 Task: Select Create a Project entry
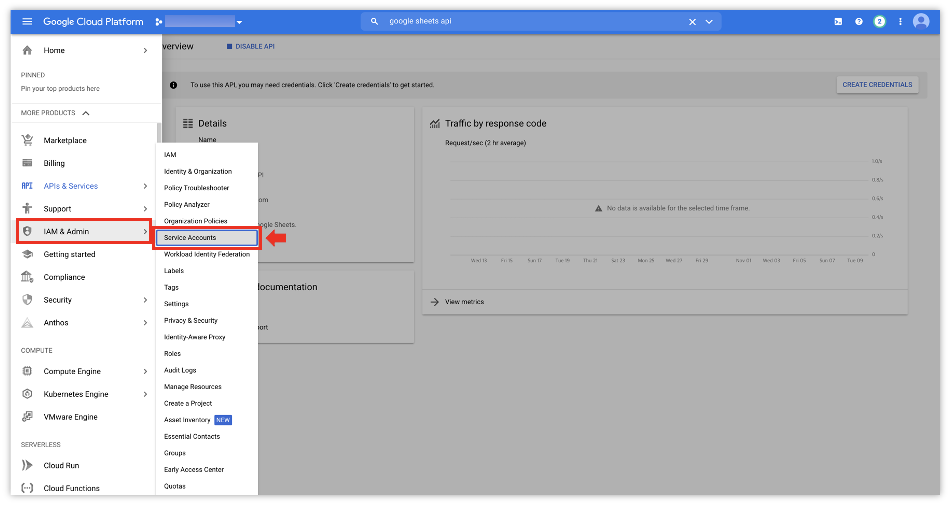188,403
